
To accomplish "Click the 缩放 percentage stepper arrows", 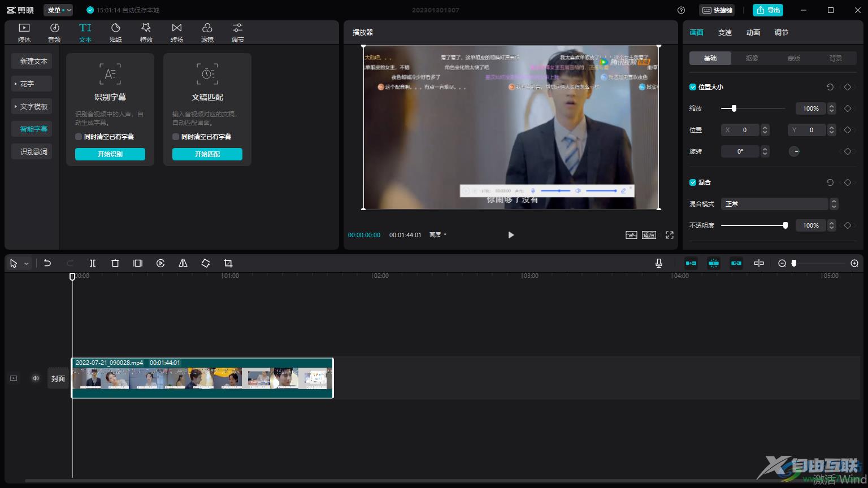I will (x=832, y=108).
